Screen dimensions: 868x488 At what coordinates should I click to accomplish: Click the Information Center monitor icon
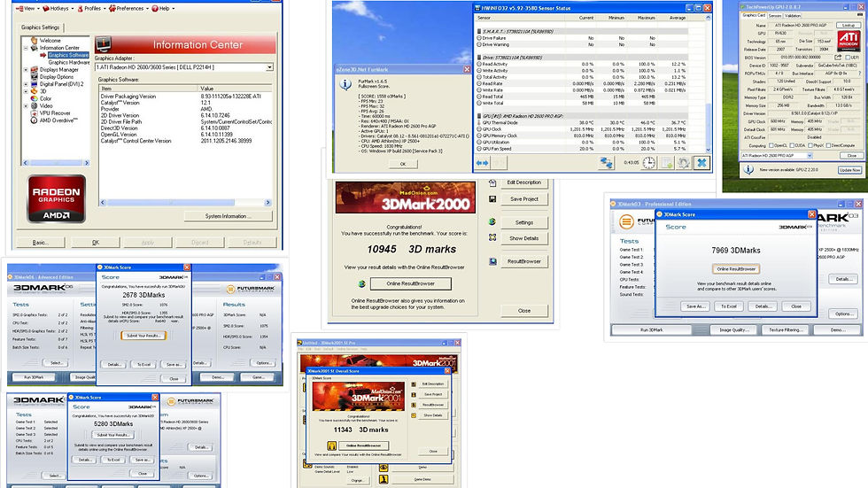click(x=103, y=44)
